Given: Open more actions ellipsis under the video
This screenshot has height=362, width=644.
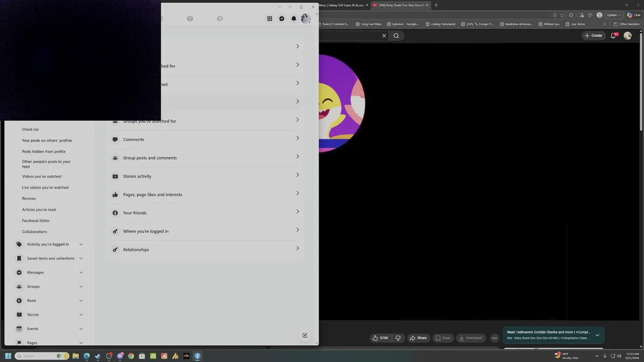Looking at the screenshot, I should pos(495,338).
